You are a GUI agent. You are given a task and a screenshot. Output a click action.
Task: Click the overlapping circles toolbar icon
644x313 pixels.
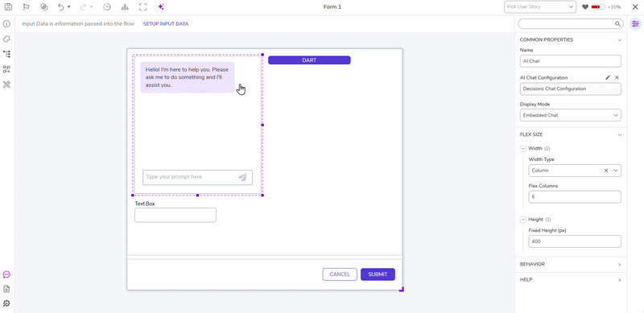click(44, 7)
